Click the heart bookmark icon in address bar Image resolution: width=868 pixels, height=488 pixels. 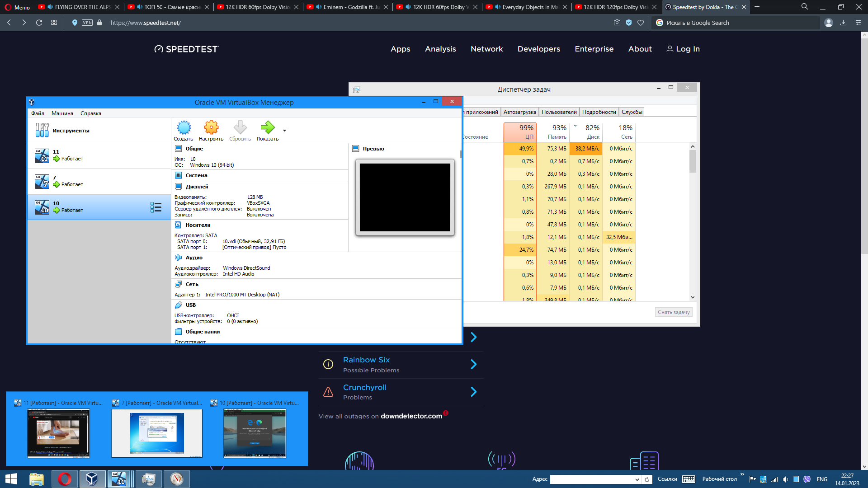641,23
